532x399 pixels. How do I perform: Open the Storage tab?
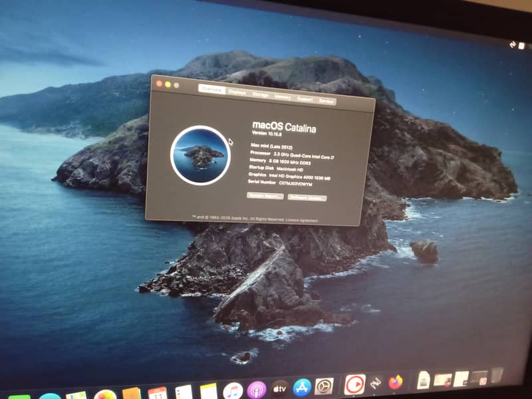point(261,94)
